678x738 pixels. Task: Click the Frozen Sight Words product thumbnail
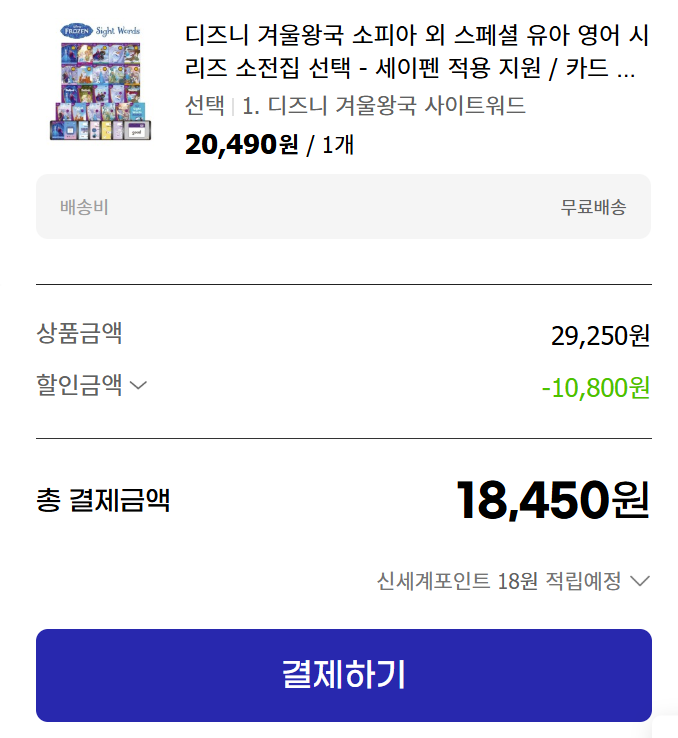pos(98,82)
